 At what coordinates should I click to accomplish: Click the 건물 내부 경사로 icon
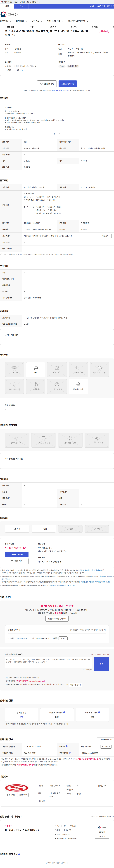97,440
